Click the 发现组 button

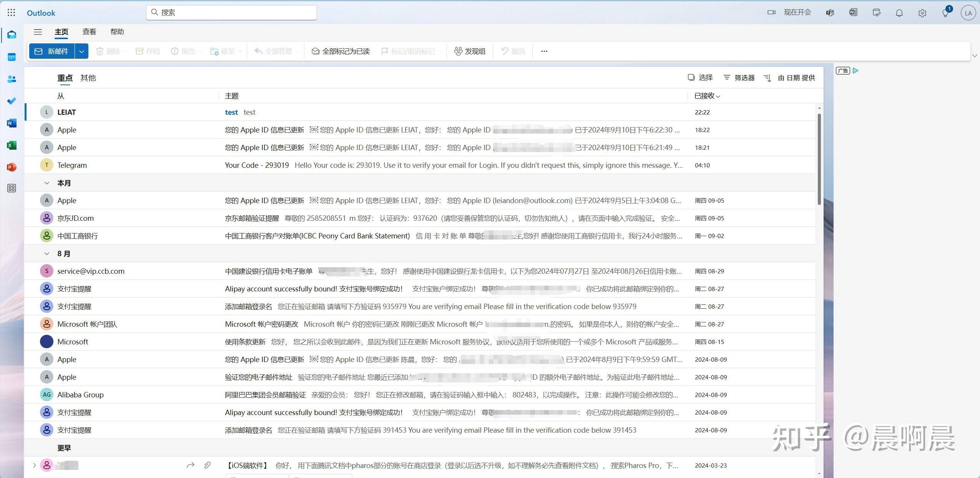pyautogui.click(x=470, y=51)
